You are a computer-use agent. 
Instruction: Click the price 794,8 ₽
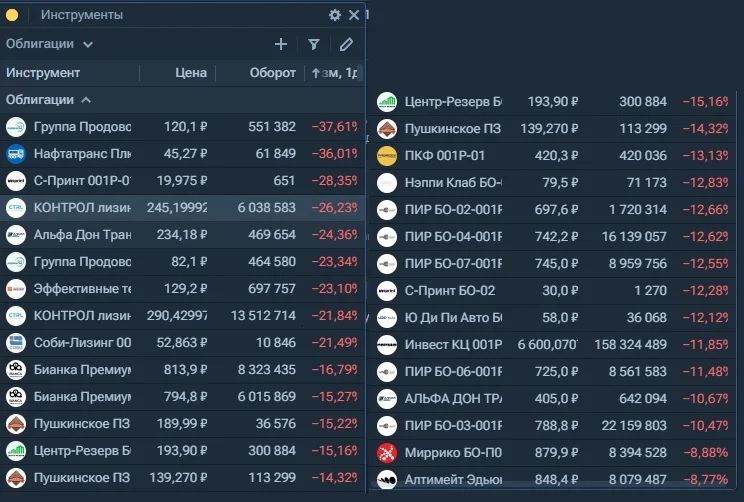(x=186, y=397)
